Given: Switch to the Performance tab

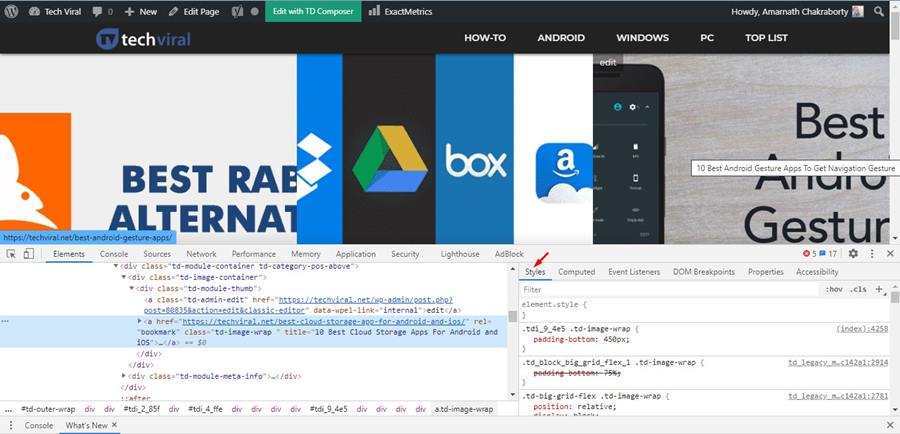Looking at the screenshot, I should pyautogui.click(x=254, y=254).
